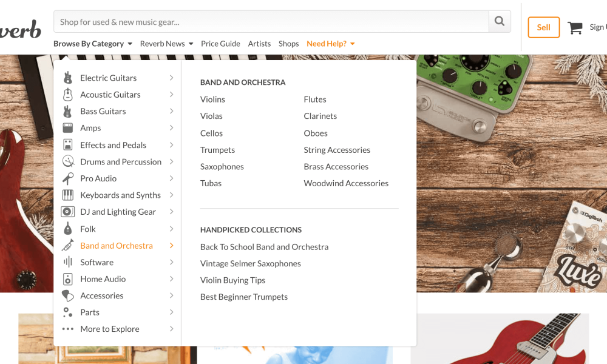This screenshot has height=364, width=607.
Task: Click the Folk instrument icon
Action: tap(68, 229)
